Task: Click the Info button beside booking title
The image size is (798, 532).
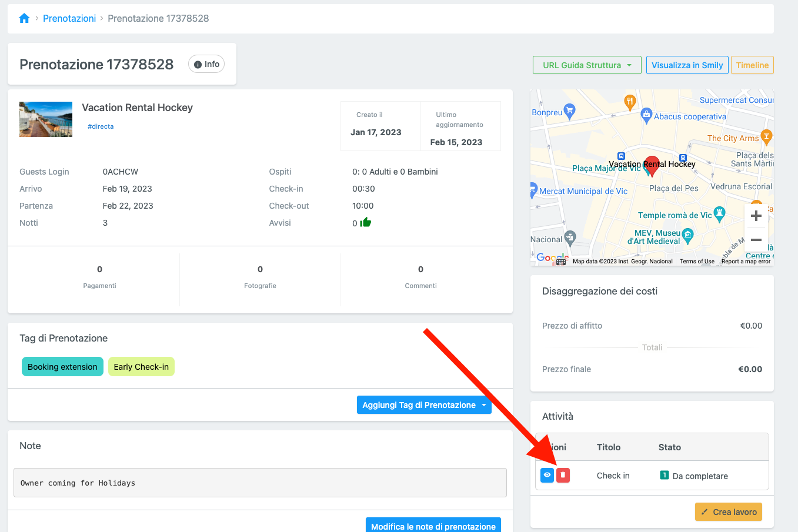Action: click(x=206, y=64)
